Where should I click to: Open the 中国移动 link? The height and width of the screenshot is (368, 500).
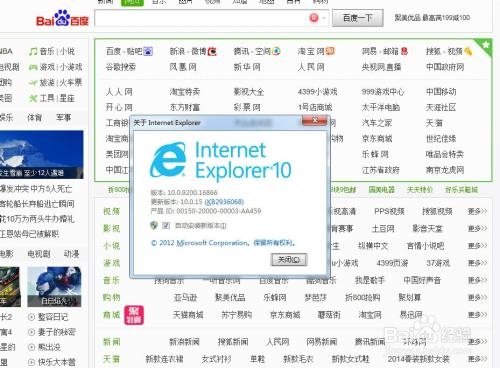[x=441, y=92]
